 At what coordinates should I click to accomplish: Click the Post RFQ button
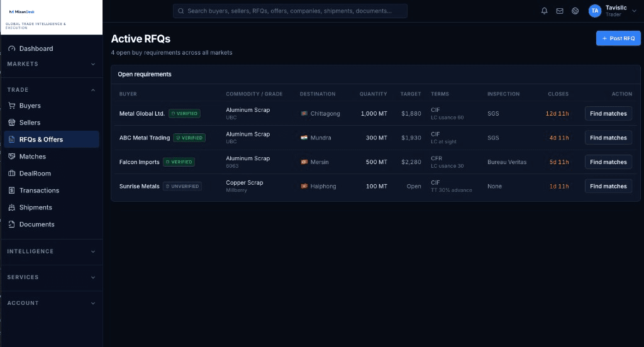click(618, 38)
